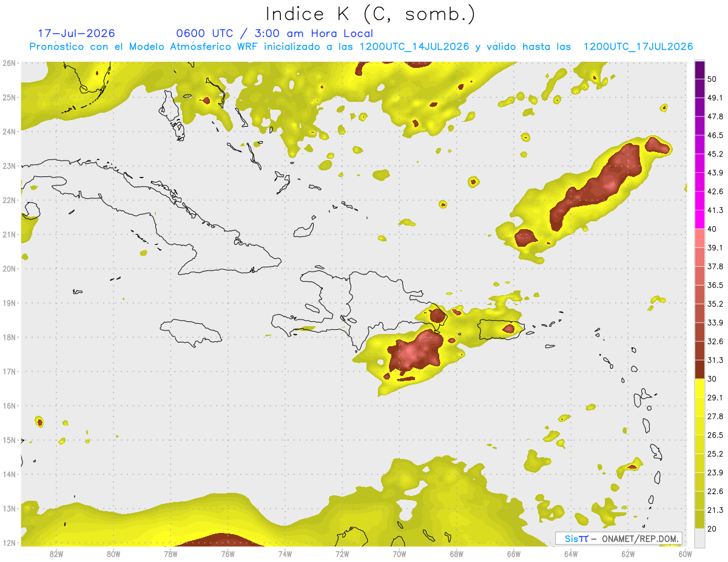The height and width of the screenshot is (562, 728).
Task: Click the legend value 25.2
Action: pyautogui.click(x=715, y=453)
